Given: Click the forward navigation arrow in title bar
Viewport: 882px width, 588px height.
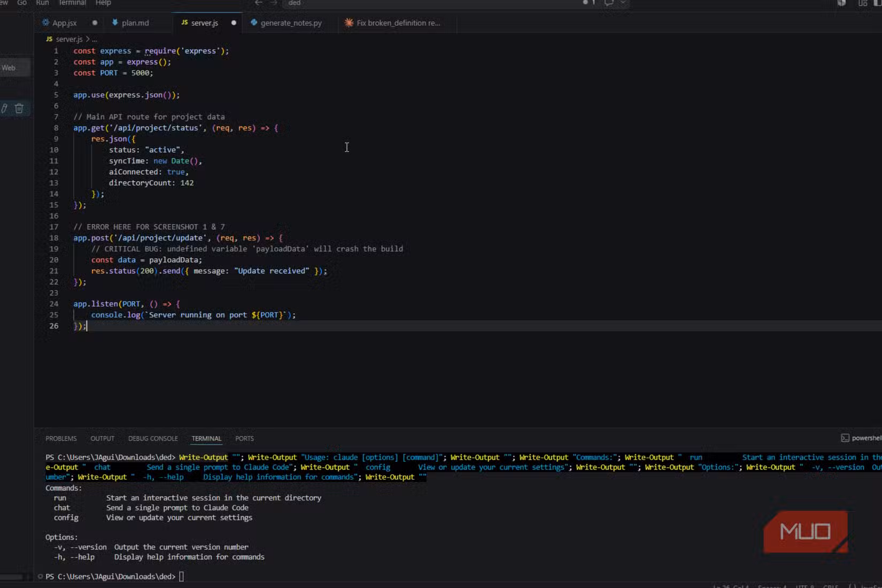Looking at the screenshot, I should click(x=274, y=3).
